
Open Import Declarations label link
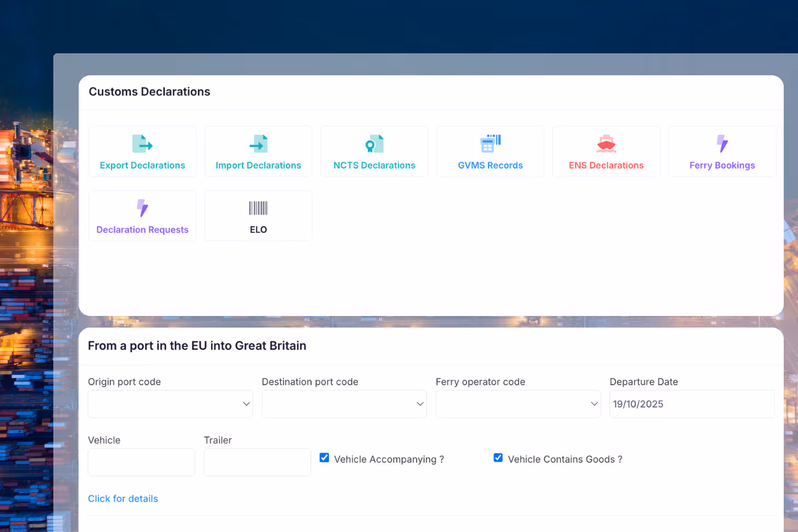[x=258, y=165]
